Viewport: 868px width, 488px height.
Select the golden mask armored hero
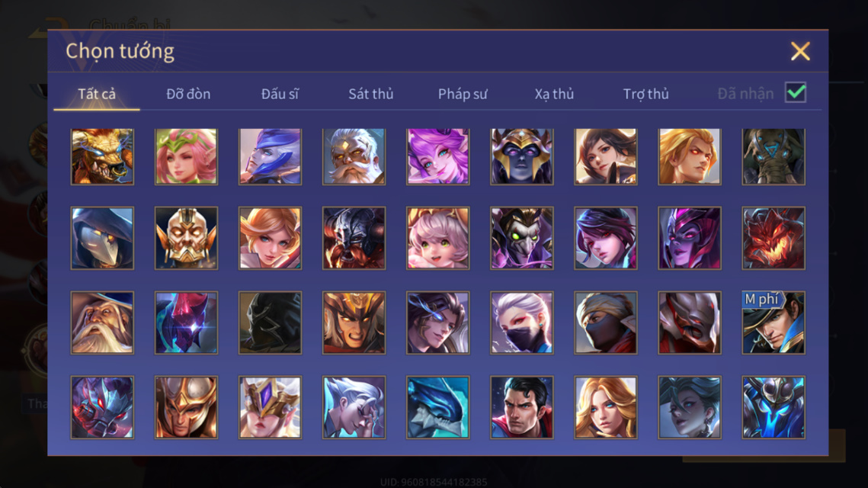coord(186,238)
